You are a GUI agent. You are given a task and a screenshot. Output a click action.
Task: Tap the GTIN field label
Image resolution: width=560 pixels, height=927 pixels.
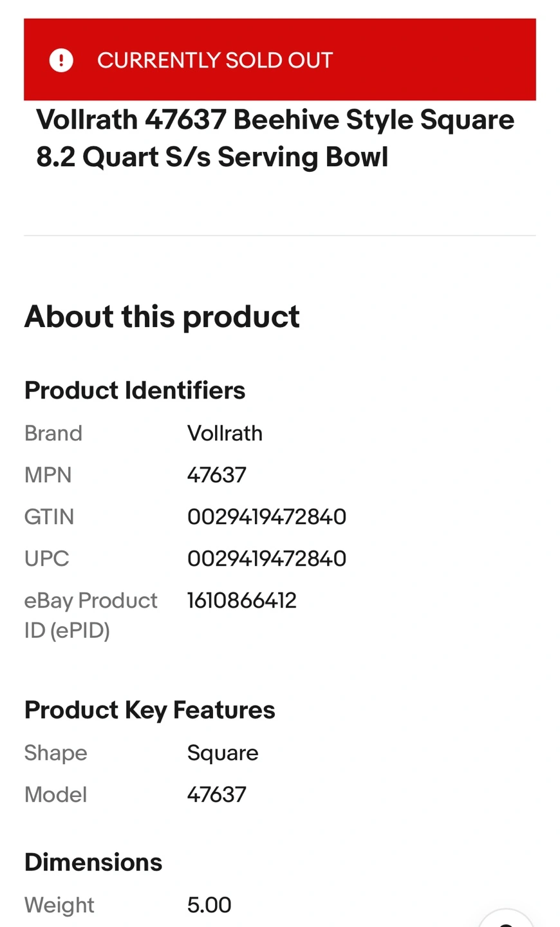tap(49, 517)
